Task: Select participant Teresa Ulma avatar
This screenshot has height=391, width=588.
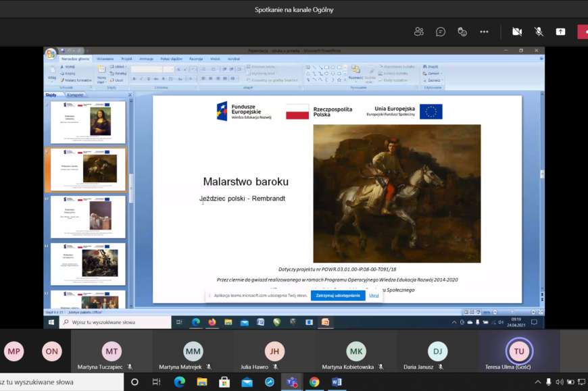Action: [x=519, y=351]
